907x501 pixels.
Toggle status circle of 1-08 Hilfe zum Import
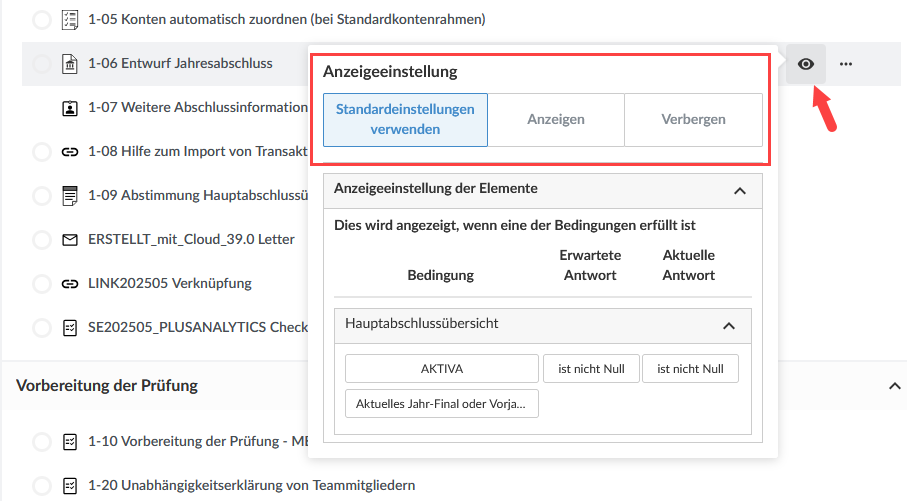pos(42,152)
